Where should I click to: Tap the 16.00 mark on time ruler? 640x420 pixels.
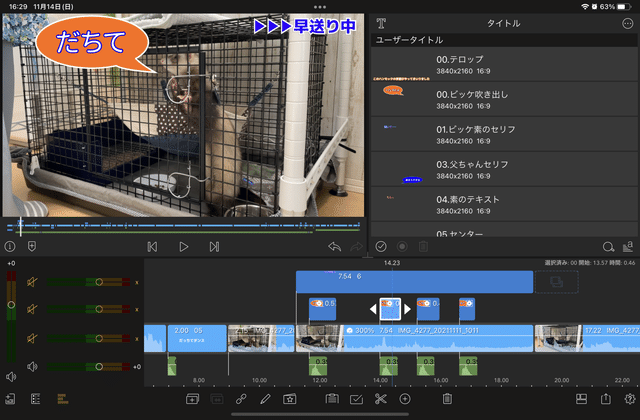point(441,380)
